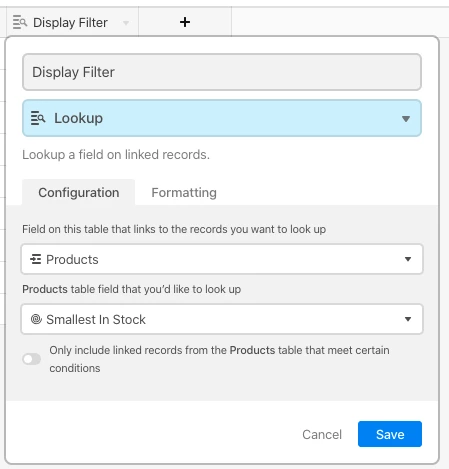Open the Smallest In Stock field dropdown
449x469 pixels.
tap(222, 319)
